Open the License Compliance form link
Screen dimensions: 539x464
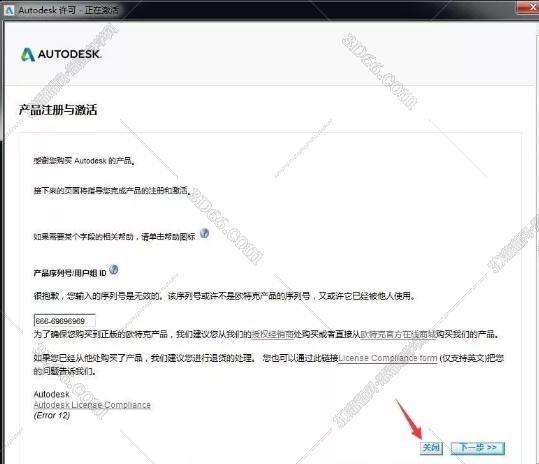pyautogui.click(x=388, y=358)
